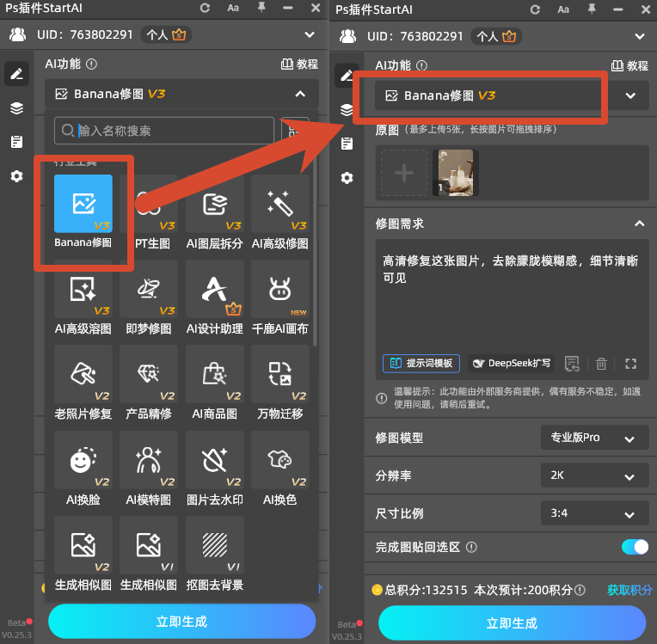
Task: Open settings gear in right panel sidebar
Action: pos(347,178)
